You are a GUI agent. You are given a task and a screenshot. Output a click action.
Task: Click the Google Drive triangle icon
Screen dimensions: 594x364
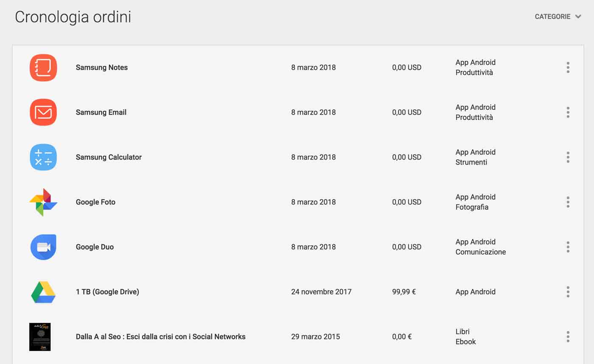point(43,292)
